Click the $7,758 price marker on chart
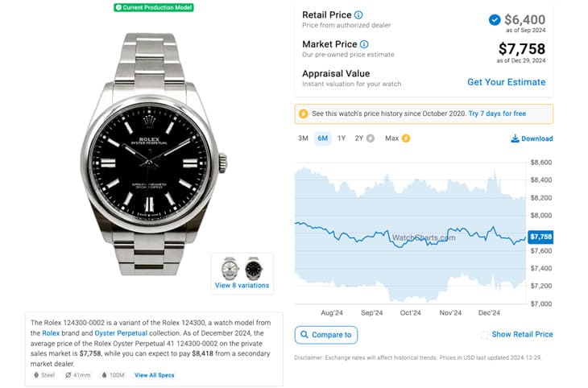Image resolution: width=588 pixels, height=388 pixels. 540,237
